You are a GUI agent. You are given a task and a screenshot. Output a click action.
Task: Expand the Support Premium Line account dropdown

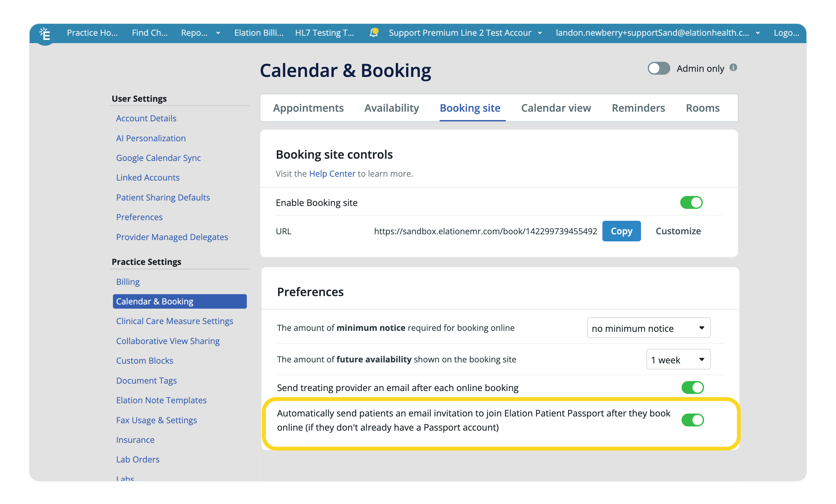(540, 33)
